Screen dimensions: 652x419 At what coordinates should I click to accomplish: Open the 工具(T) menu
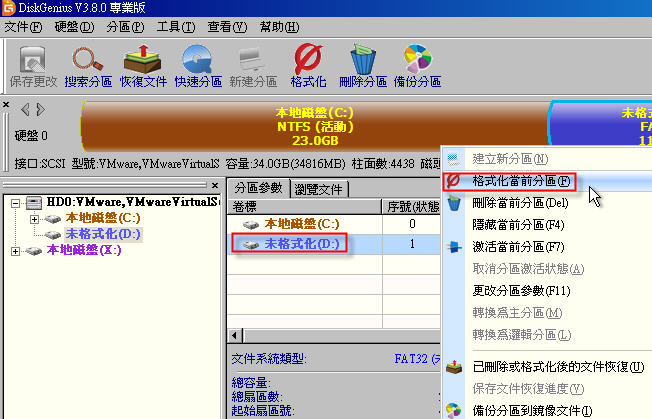click(176, 27)
